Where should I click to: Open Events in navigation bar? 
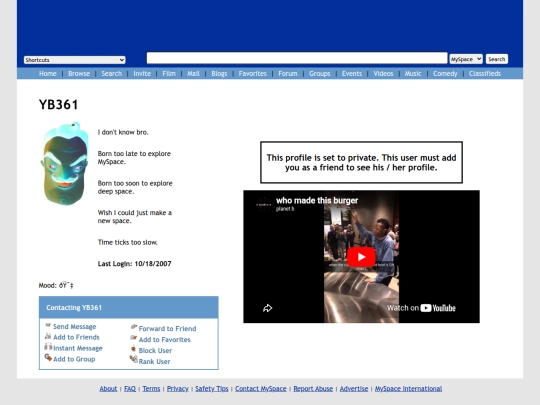pyautogui.click(x=352, y=74)
